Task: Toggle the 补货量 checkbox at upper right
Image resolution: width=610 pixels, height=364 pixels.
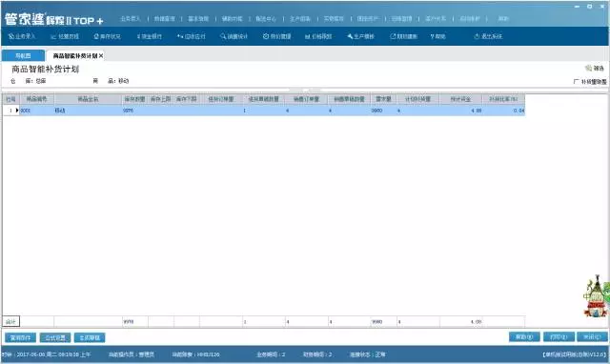Action: pyautogui.click(x=576, y=82)
